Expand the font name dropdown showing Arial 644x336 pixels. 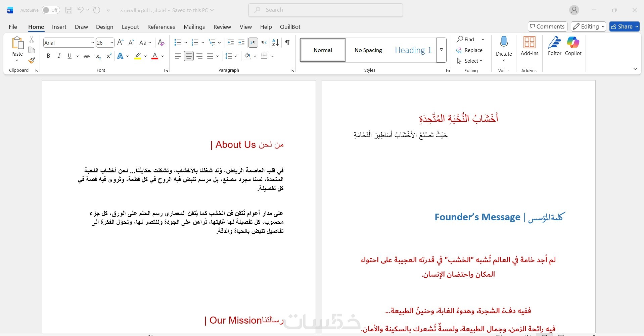tap(93, 43)
